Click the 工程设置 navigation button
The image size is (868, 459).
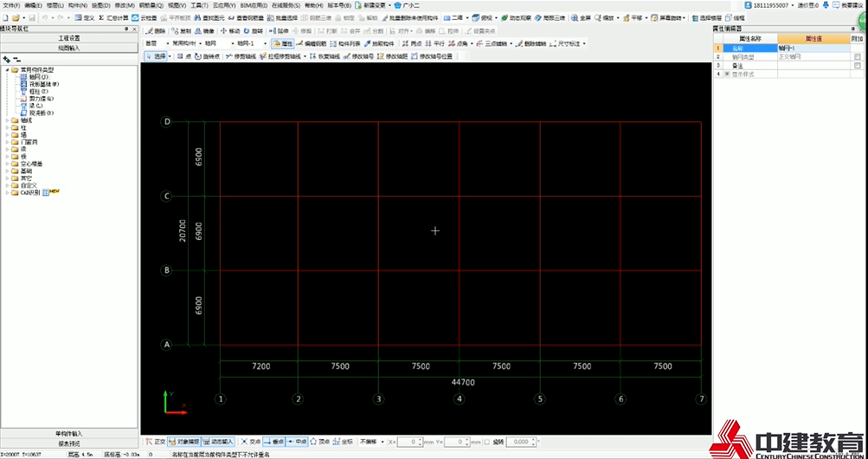click(69, 38)
